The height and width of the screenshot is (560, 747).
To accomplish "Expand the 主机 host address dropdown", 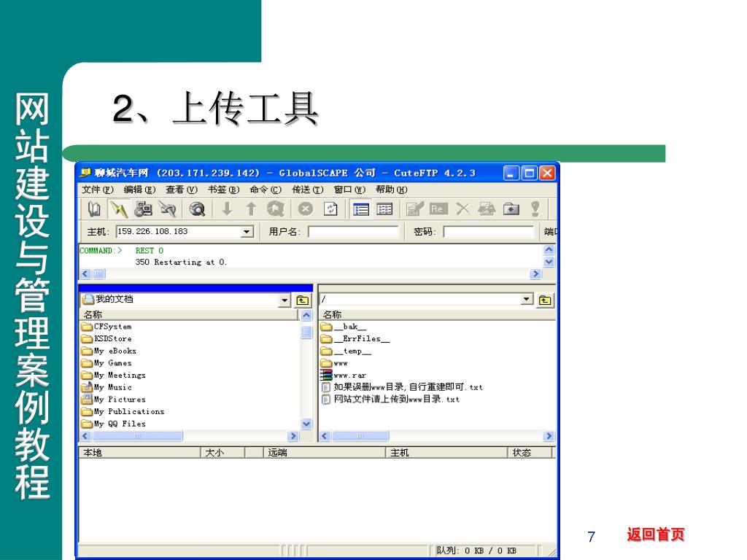I will [247, 232].
